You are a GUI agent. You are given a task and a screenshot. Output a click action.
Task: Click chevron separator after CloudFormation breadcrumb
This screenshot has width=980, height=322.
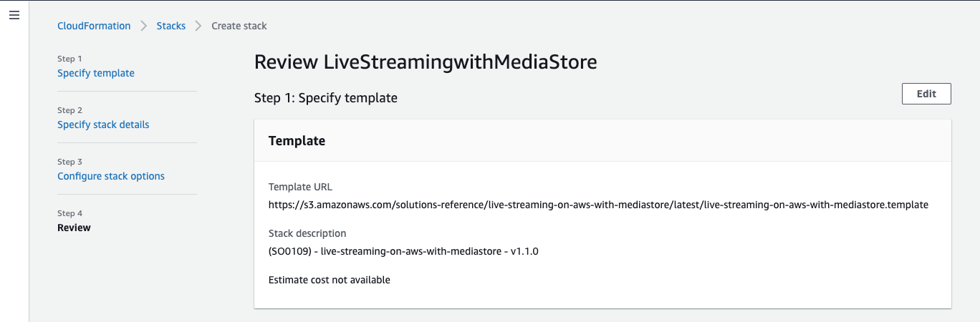(144, 26)
